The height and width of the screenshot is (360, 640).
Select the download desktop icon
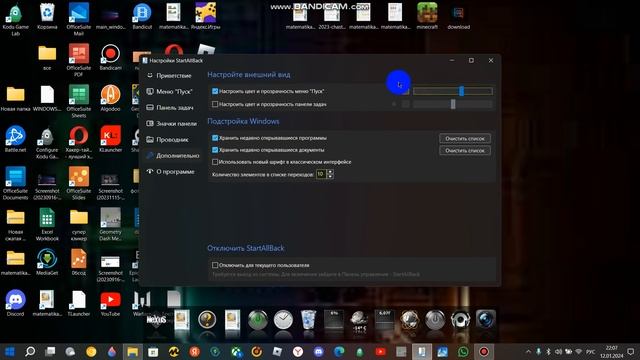click(x=458, y=16)
